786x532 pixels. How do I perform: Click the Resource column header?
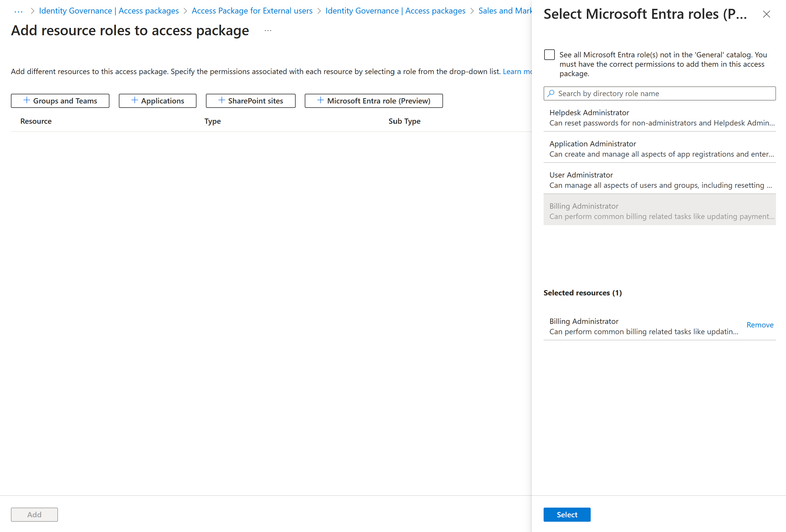[x=36, y=121]
